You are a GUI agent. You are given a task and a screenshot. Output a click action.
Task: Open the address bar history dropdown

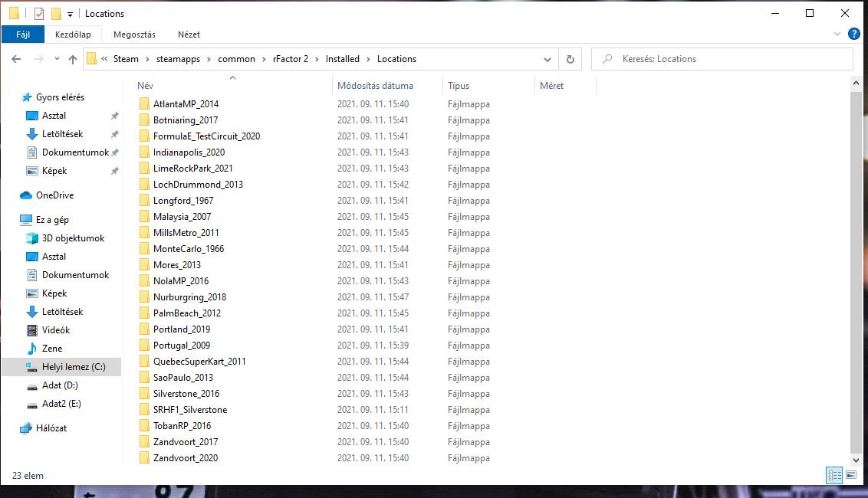point(547,59)
